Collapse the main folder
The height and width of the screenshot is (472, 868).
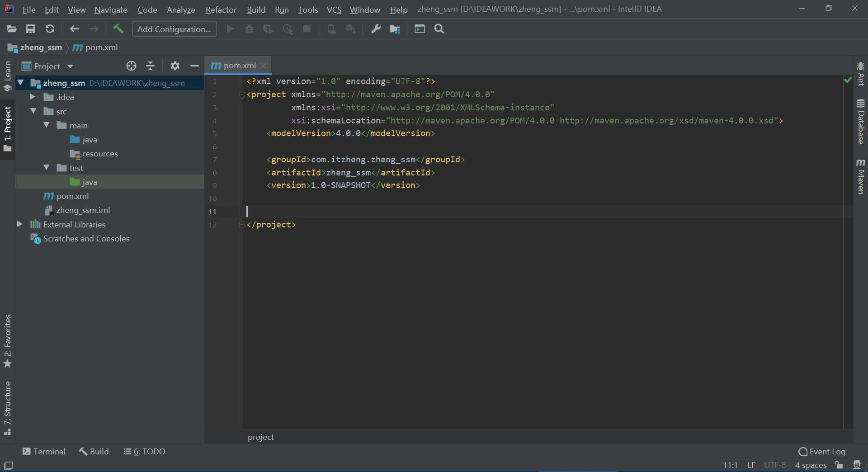coord(46,125)
